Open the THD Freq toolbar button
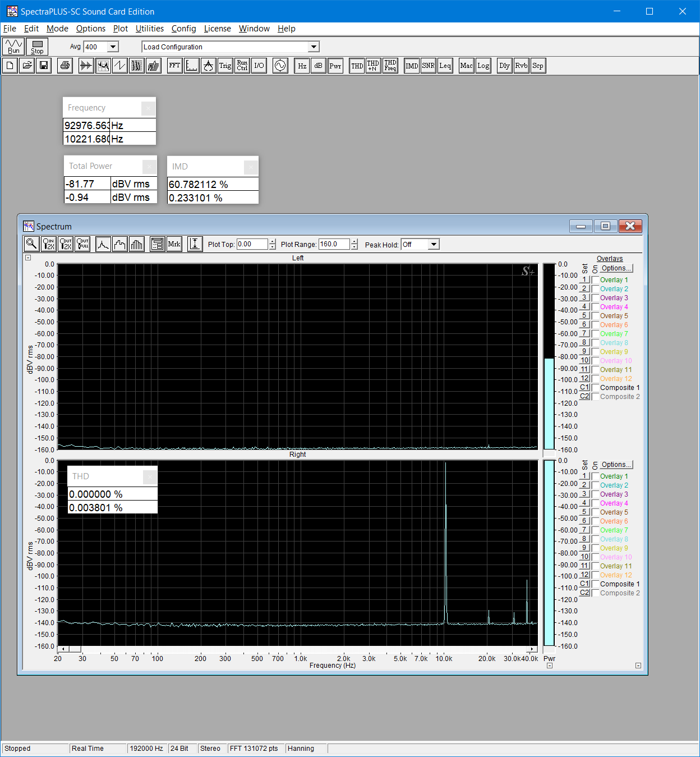 click(x=390, y=66)
